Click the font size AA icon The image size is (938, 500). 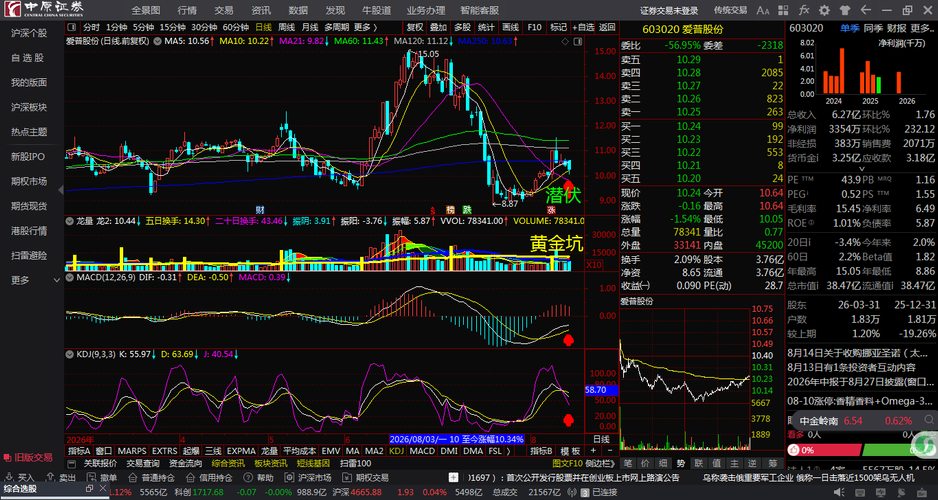coord(763,10)
